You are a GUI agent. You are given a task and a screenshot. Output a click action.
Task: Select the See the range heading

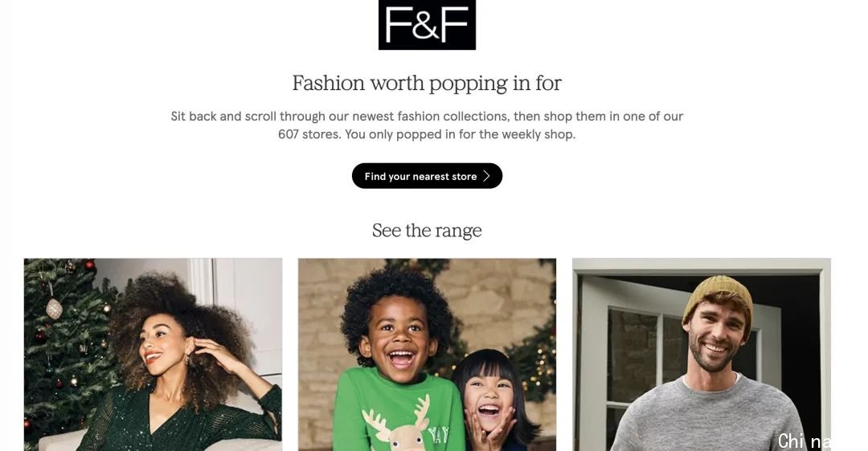pyautogui.click(x=427, y=230)
